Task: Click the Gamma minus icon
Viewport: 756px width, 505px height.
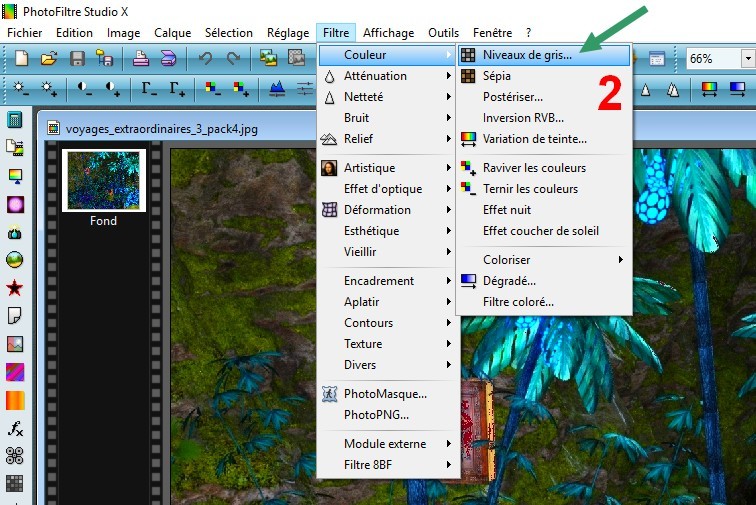Action: pyautogui.click(x=148, y=89)
